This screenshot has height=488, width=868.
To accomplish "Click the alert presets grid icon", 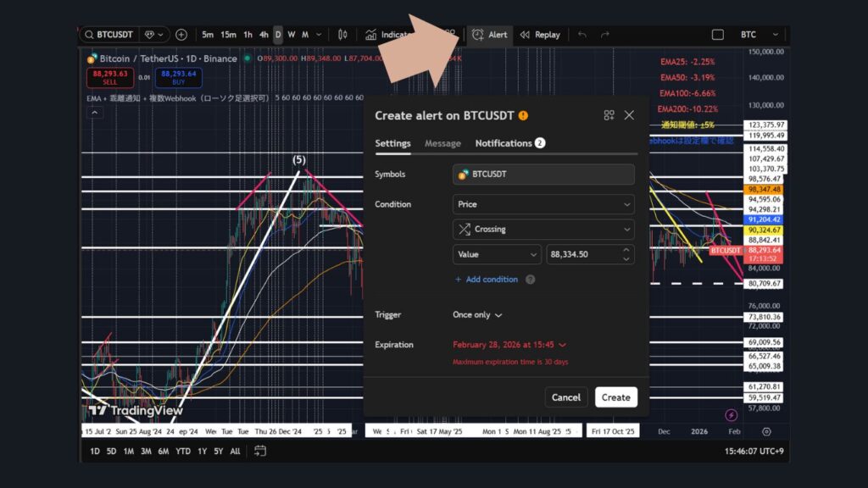I will click(x=609, y=115).
